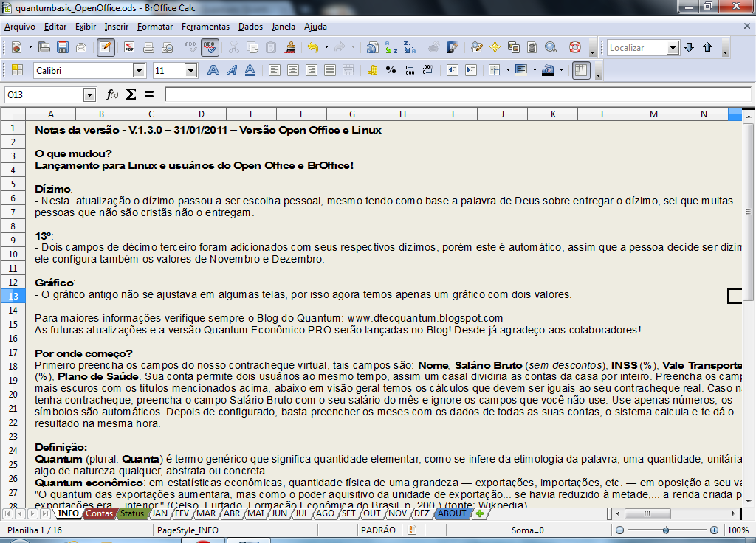This screenshot has width=756, height=543.
Task: Open the Navigator star icon
Action: tap(495, 47)
